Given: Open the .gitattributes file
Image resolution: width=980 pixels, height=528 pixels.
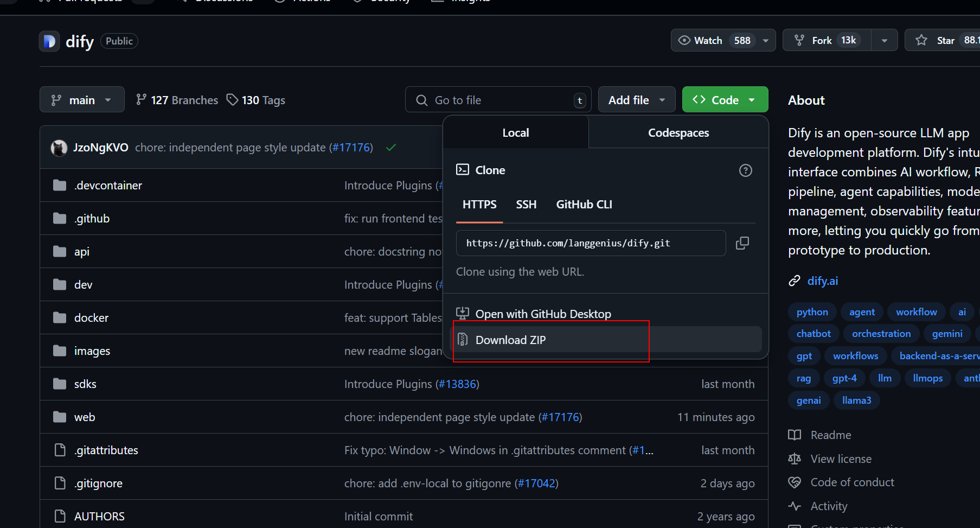Looking at the screenshot, I should (106, 450).
